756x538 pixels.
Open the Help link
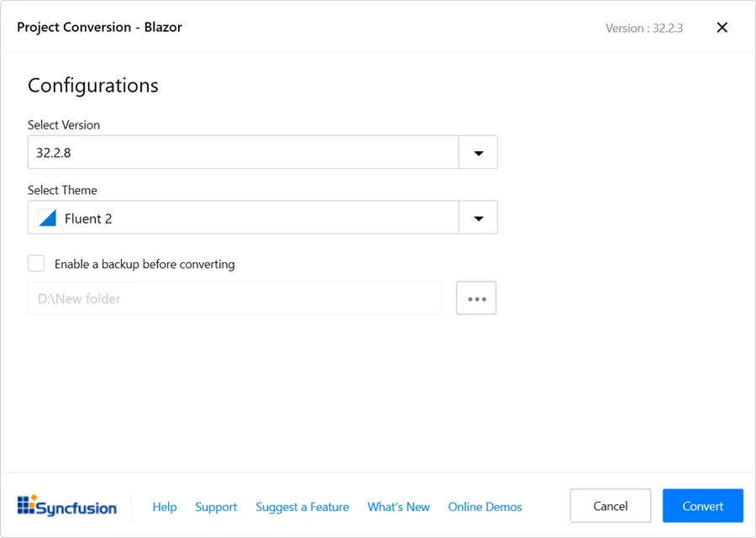tap(165, 507)
